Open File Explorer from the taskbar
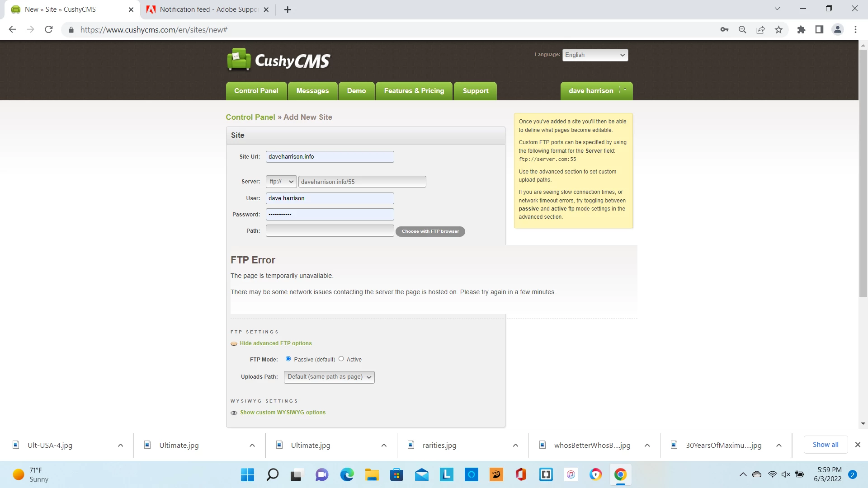 pos(372,474)
